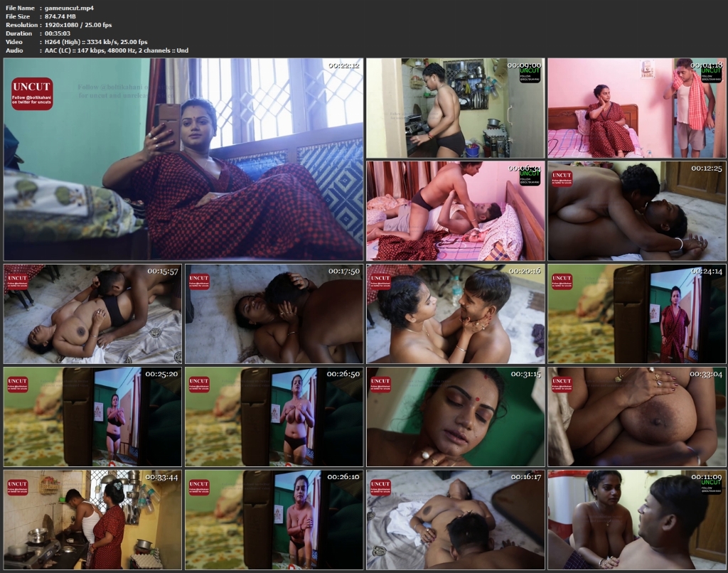Open the kitchen frame timestamped 00:33:44

pyautogui.click(x=92, y=519)
